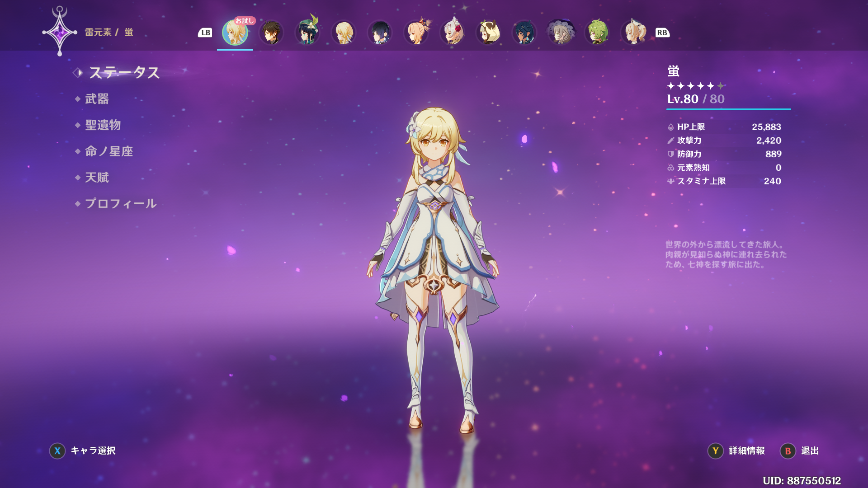Click the 雷元素 / 蛍 header text
This screenshot has height=488, width=868.
109,33
